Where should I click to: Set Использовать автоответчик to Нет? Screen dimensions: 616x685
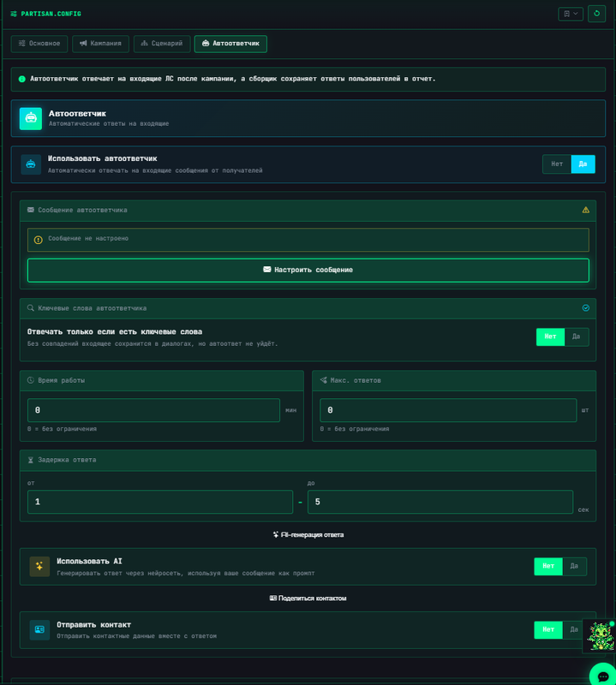click(557, 164)
